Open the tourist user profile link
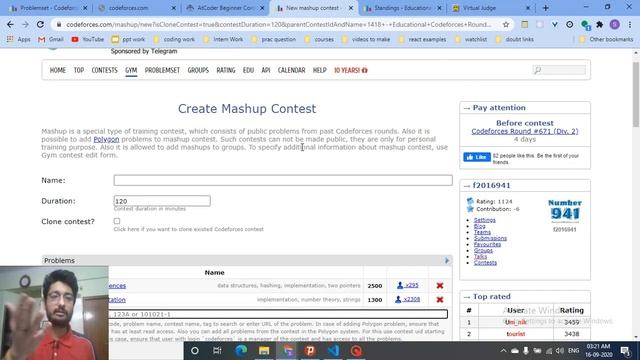 pyautogui.click(x=516, y=334)
